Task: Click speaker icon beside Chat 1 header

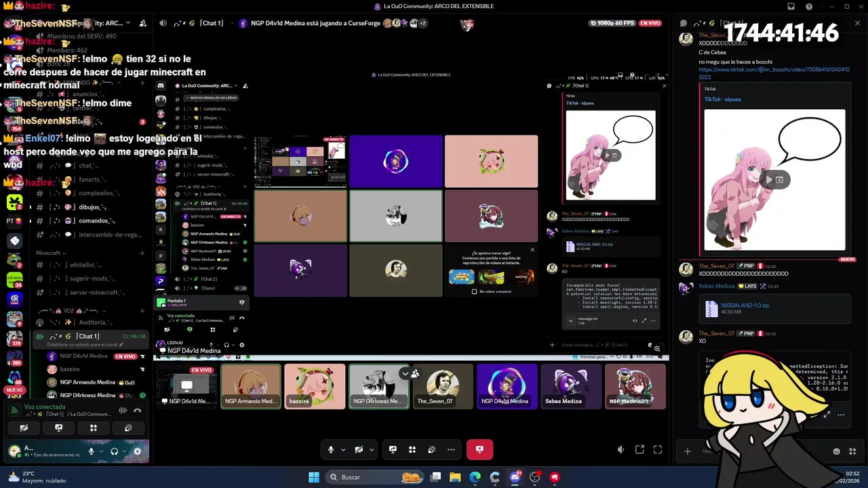Action: (163, 23)
